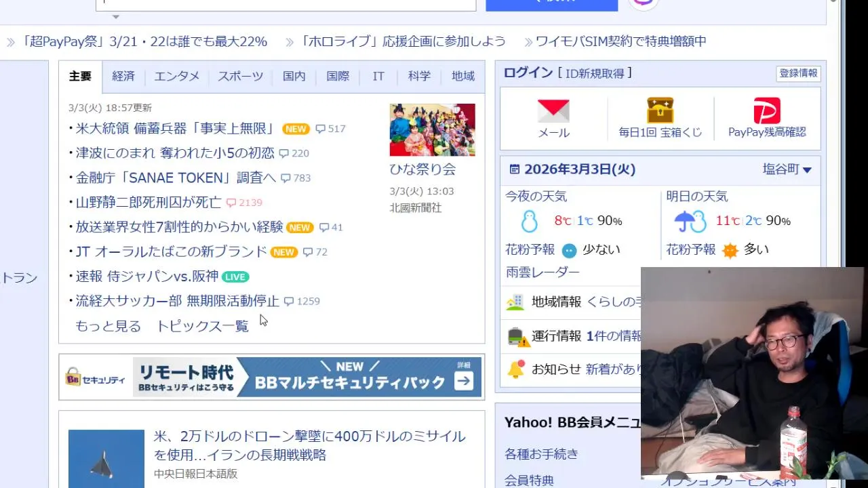
Task: Click the calendar icon beside 2026年3月3日
Action: pyautogui.click(x=515, y=169)
